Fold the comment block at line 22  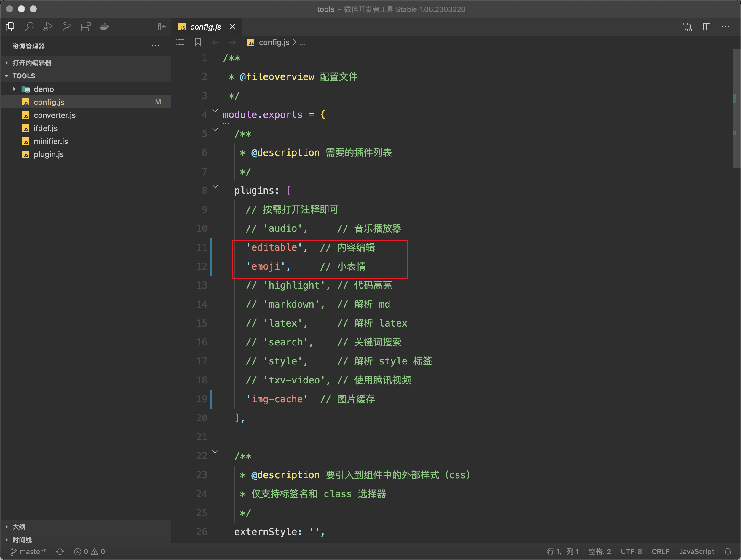215,452
